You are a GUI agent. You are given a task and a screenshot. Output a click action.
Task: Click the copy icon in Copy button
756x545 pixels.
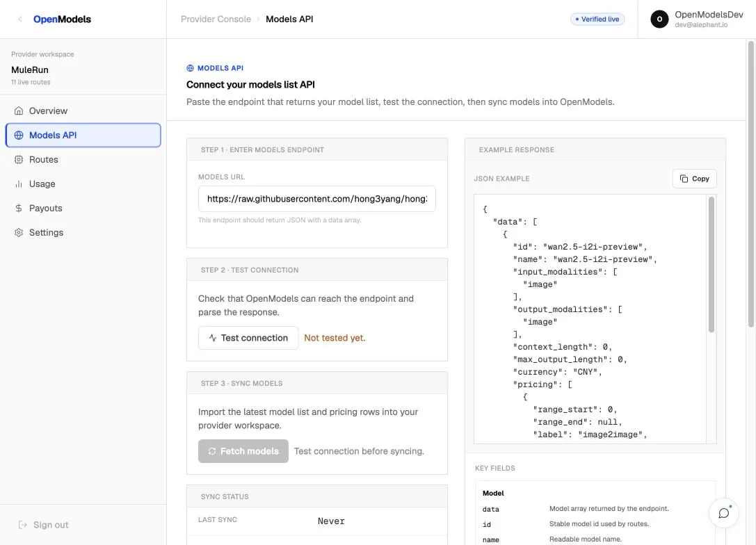tap(684, 179)
